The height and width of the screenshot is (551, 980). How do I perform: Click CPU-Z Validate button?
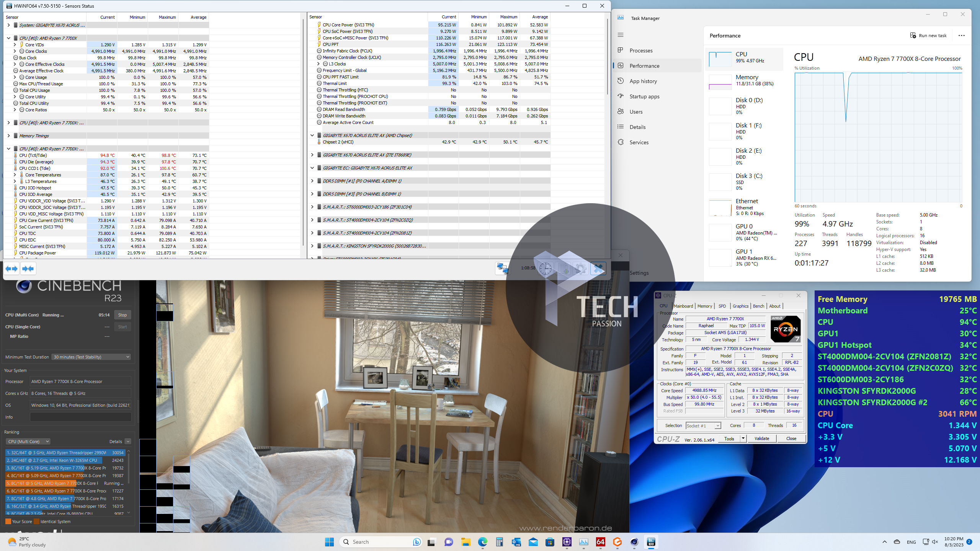tap(761, 439)
